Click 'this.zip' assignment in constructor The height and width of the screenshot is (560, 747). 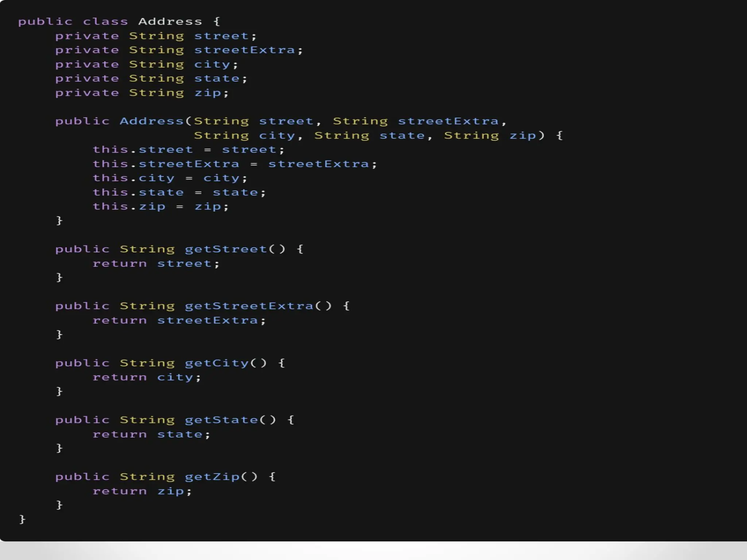pyautogui.click(x=129, y=207)
